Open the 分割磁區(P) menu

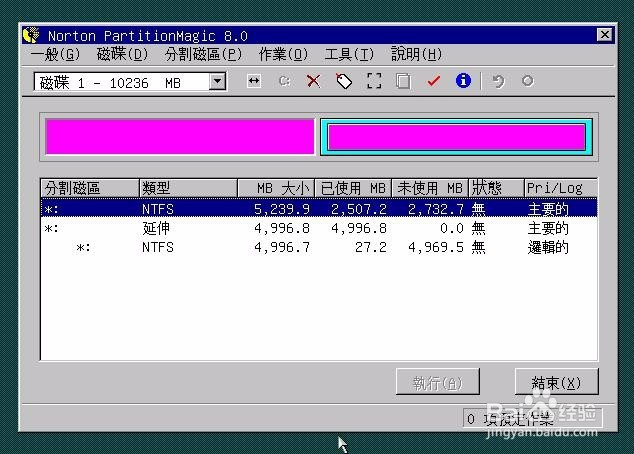pos(203,54)
